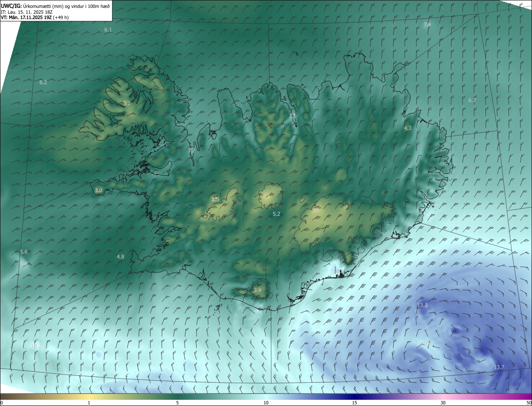532x406 pixels.
Task: Click the 10.2 precipitation value
Action: click(x=36, y=346)
